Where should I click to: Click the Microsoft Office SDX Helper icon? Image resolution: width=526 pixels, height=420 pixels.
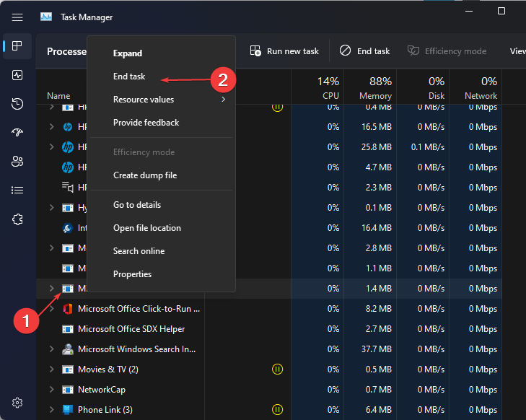67,329
